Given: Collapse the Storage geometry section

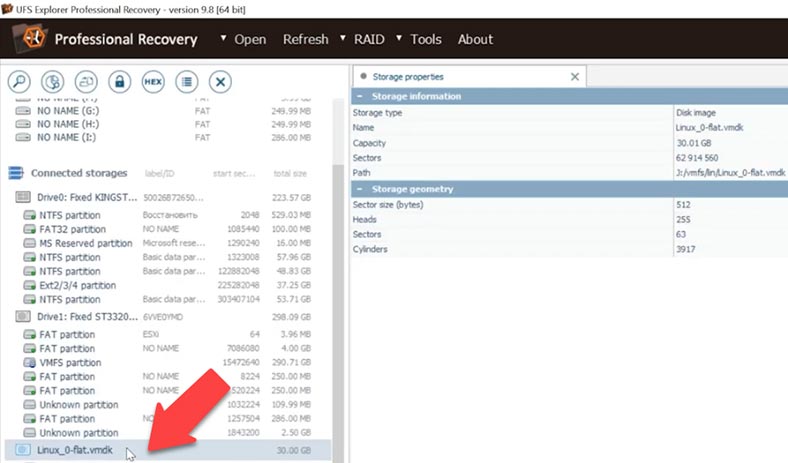Looking at the screenshot, I should click(x=359, y=189).
